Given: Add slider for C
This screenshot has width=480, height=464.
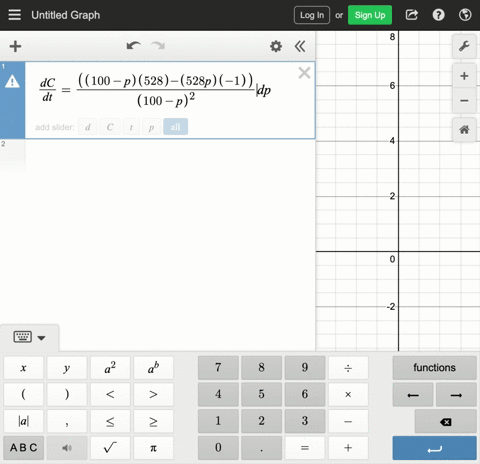Looking at the screenshot, I should (110, 127).
